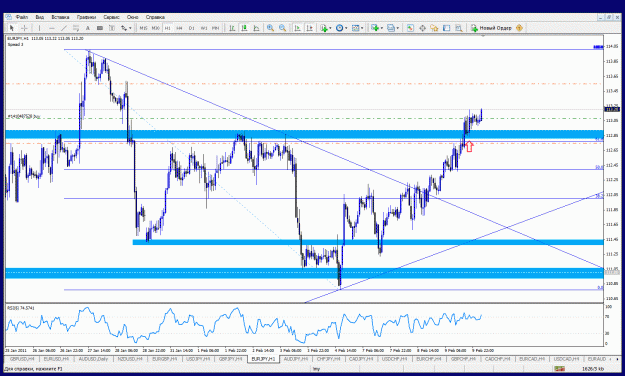Show chart as candlesticks
This screenshot has height=376, width=625.
(244, 28)
